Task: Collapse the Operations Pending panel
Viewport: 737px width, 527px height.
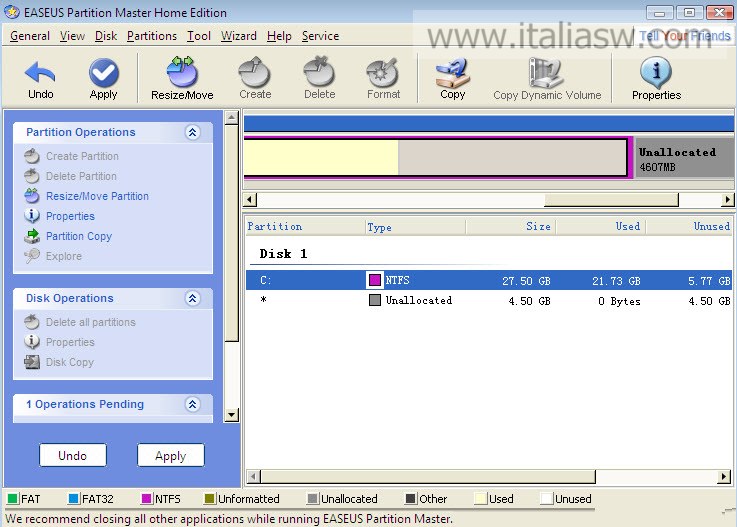Action: tap(193, 404)
